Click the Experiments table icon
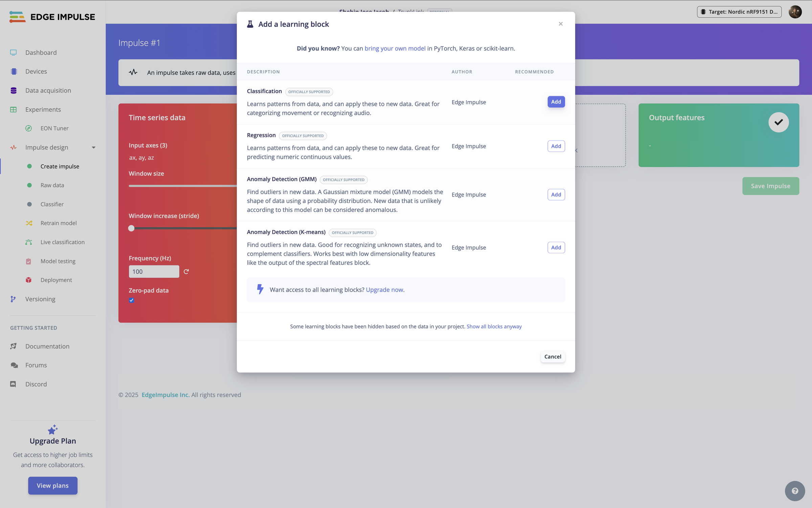The image size is (812, 508). (14, 109)
